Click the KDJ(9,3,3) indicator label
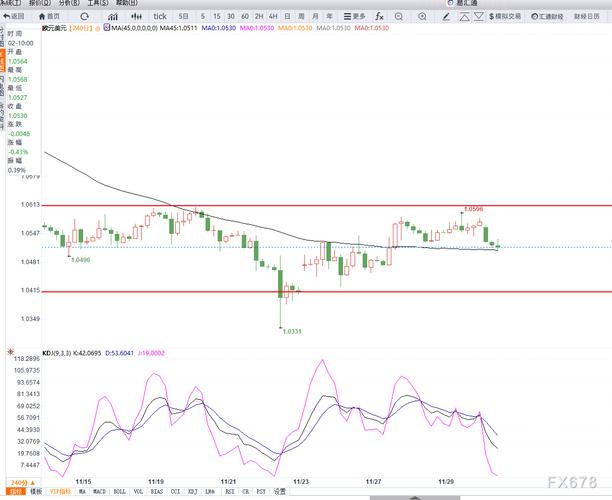Image resolution: width=612 pixels, height=500 pixels. coord(57,353)
